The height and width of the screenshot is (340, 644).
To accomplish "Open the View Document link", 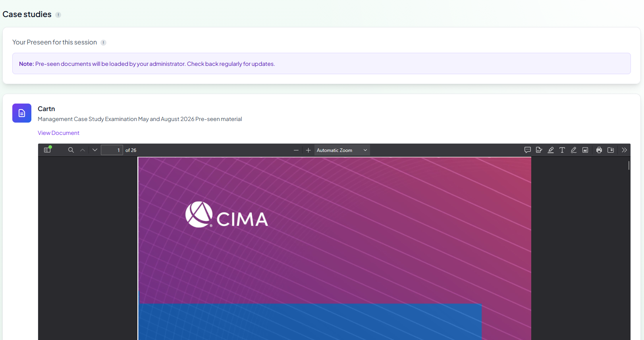I will coord(58,133).
